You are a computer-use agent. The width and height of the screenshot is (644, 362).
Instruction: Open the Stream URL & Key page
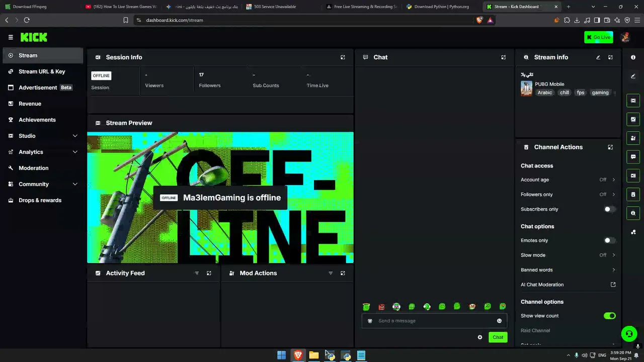pyautogui.click(x=43, y=71)
